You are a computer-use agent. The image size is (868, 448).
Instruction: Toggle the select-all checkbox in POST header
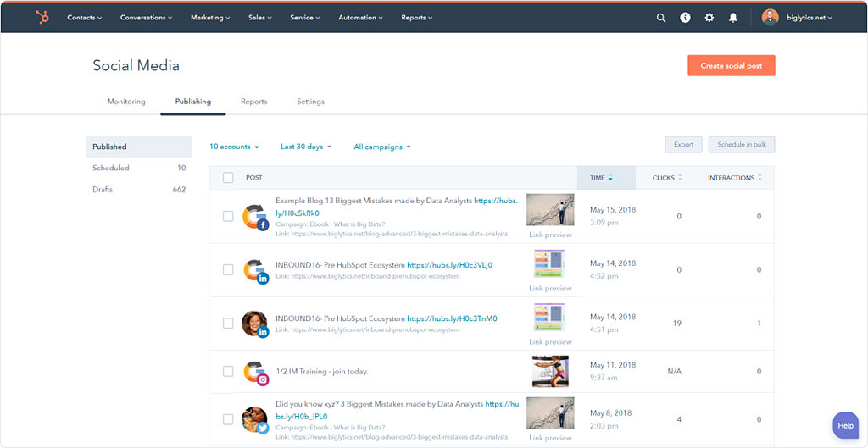tap(228, 178)
